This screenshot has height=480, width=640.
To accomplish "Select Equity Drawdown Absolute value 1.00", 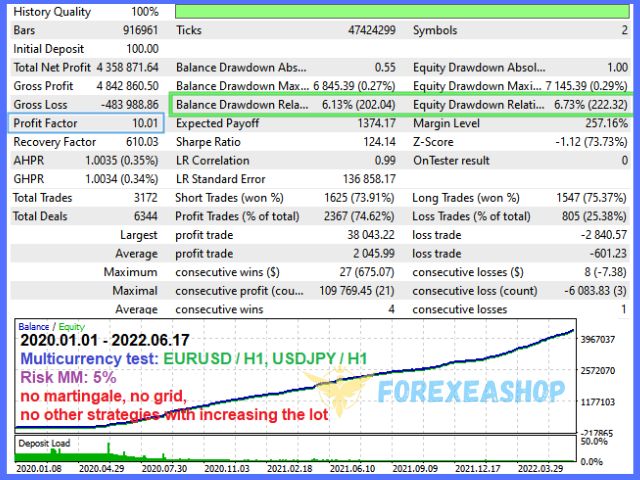I will [618, 67].
